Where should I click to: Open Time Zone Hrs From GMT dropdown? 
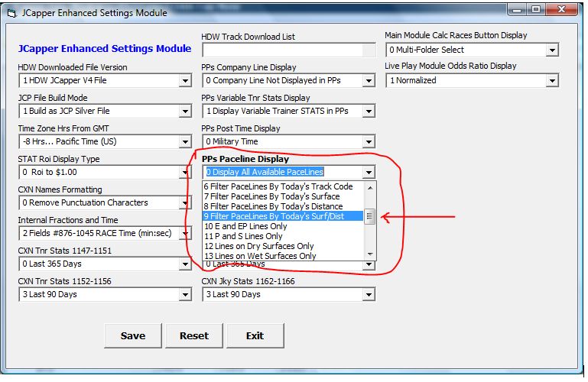[185, 142]
